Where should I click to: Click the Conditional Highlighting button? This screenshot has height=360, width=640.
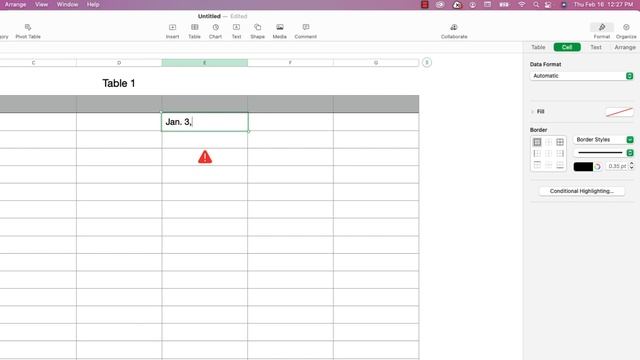click(582, 191)
